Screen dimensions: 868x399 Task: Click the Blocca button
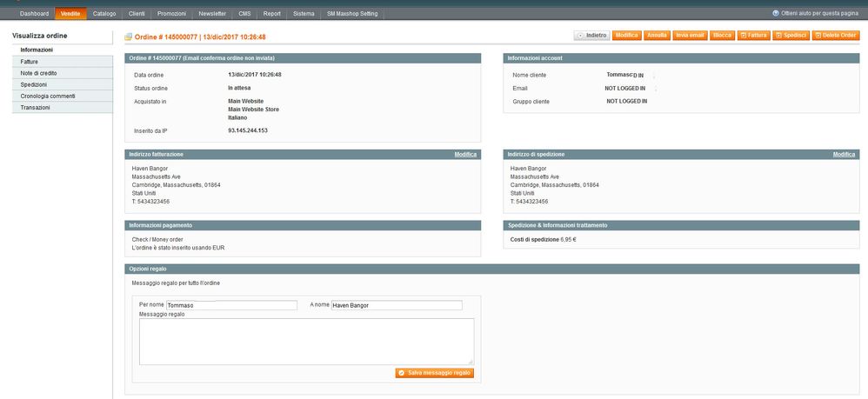coord(723,36)
